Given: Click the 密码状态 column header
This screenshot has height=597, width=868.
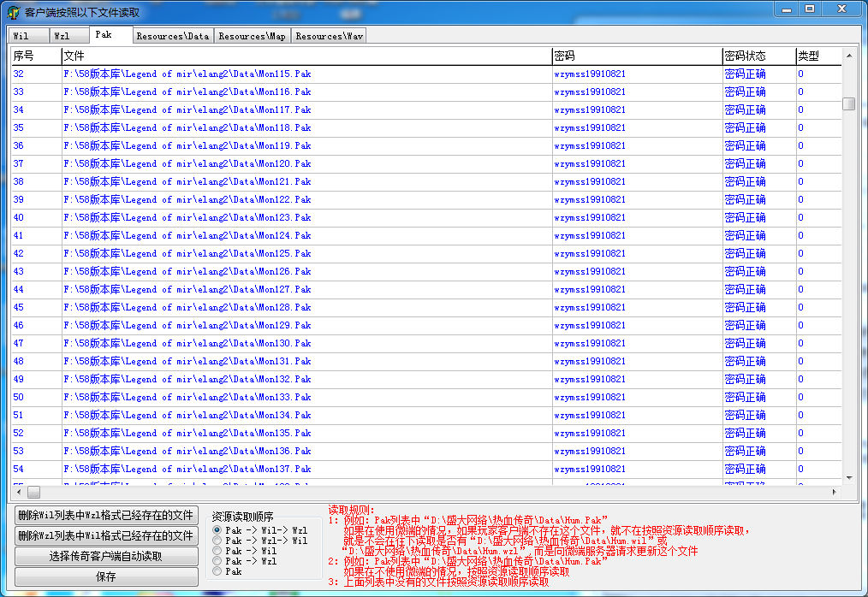Looking at the screenshot, I should pos(759,56).
